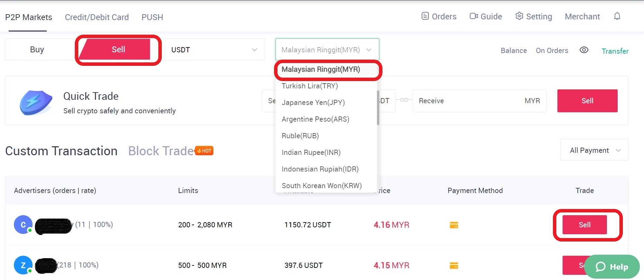Image resolution: width=644 pixels, height=280 pixels.
Task: Click the HOT badge next to Block Trade
Action: click(204, 151)
